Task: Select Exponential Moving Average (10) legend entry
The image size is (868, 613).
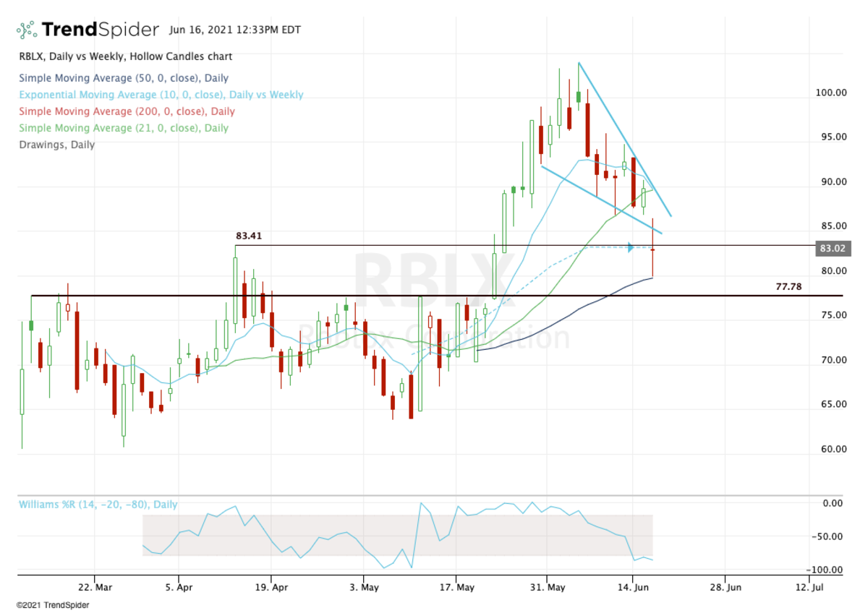Action: coord(161,95)
